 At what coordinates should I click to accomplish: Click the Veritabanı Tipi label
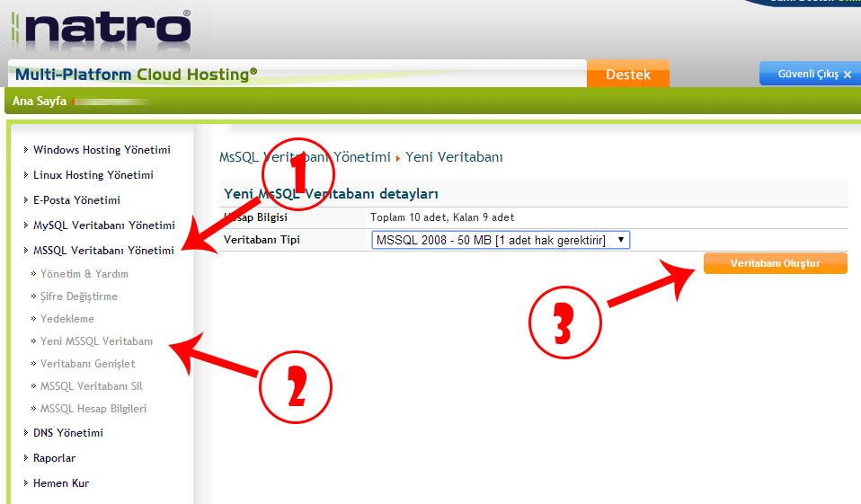pyautogui.click(x=262, y=240)
